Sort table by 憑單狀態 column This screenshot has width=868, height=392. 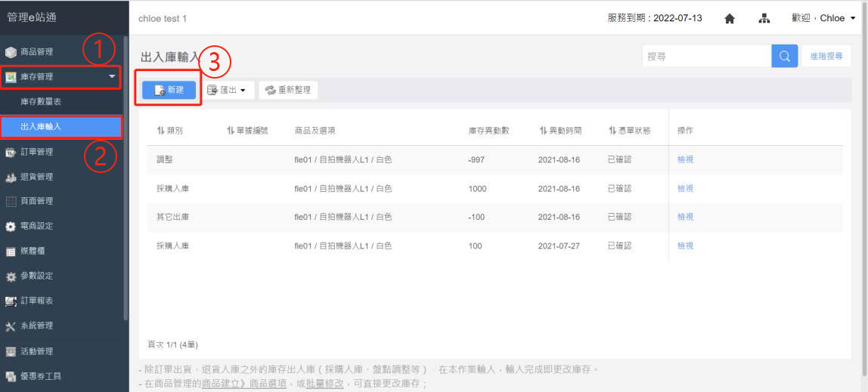pyautogui.click(x=629, y=131)
